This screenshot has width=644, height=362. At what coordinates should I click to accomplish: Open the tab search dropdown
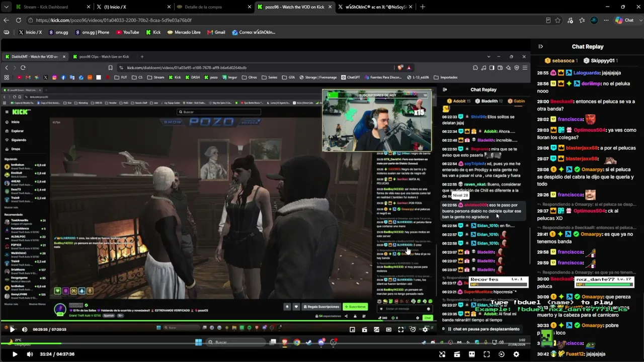click(x=6, y=7)
